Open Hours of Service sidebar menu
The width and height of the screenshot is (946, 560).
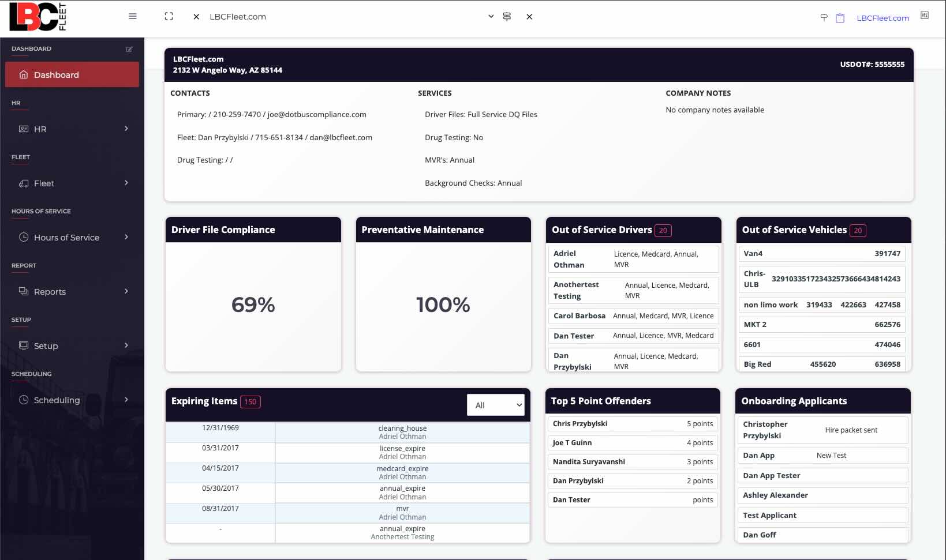click(x=72, y=237)
